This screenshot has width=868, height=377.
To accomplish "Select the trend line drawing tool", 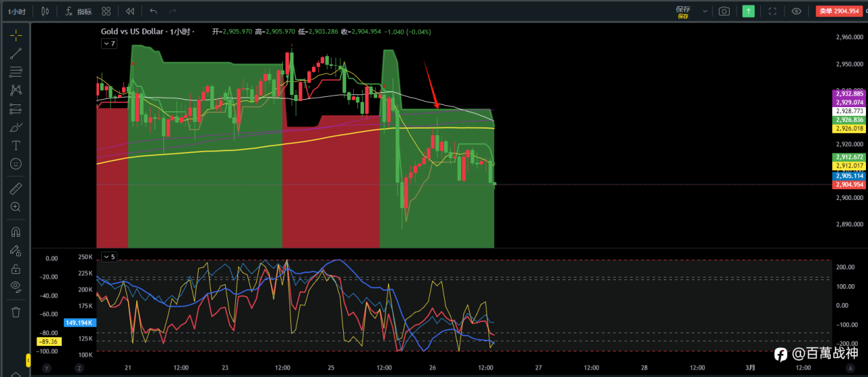I will click(x=16, y=53).
